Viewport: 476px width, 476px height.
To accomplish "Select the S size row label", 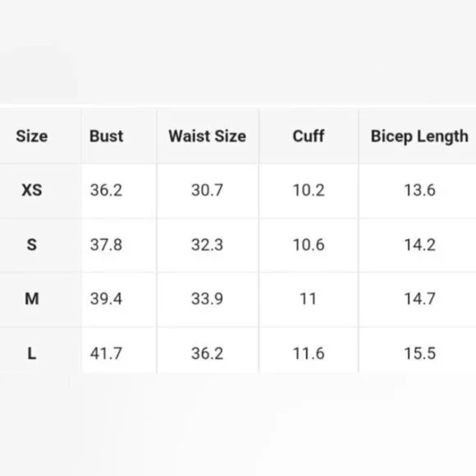I will [32, 245].
